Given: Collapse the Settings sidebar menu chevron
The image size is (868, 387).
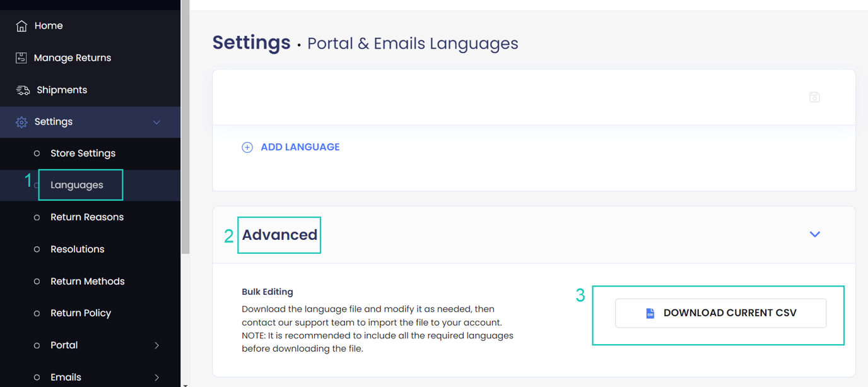Looking at the screenshot, I should coord(156,122).
